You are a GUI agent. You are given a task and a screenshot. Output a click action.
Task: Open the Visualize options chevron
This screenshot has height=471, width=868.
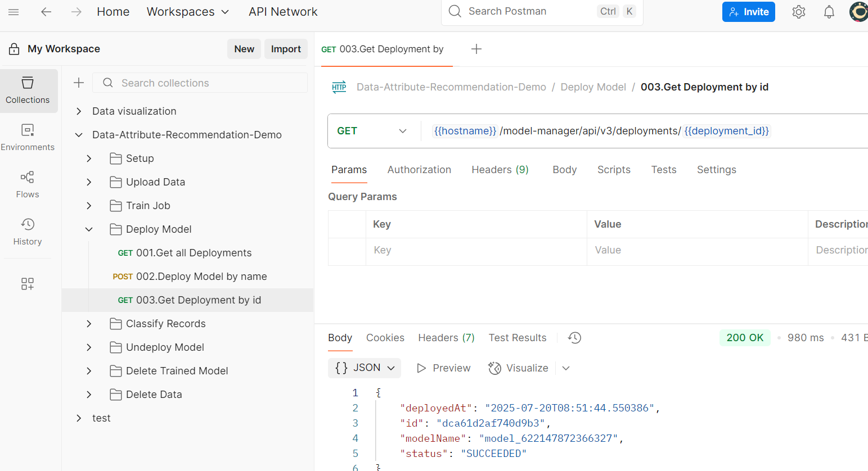[x=566, y=368]
